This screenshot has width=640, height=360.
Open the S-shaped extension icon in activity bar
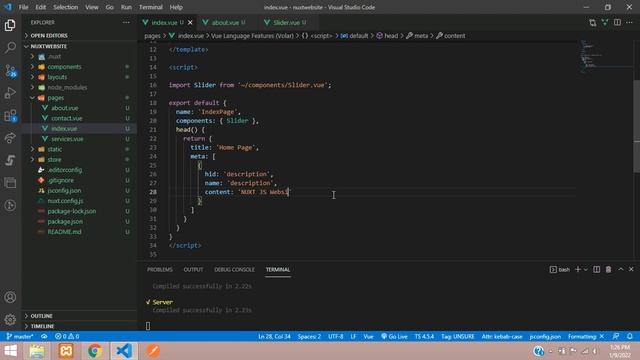[10, 160]
